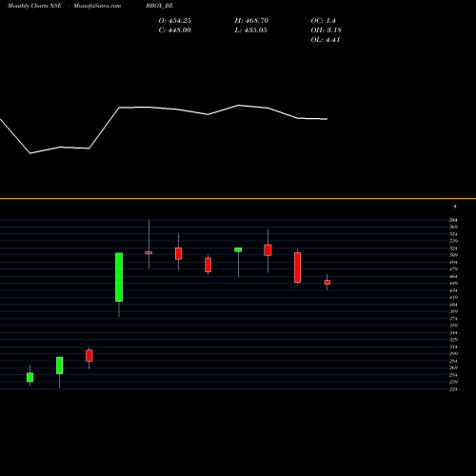Click the 404 price axis label

453,305
